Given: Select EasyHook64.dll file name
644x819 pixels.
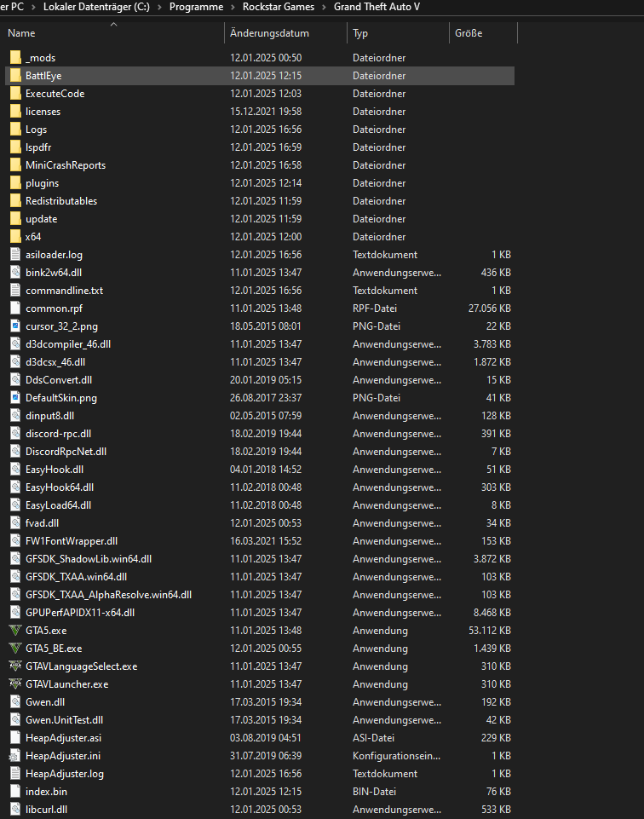Looking at the screenshot, I should tap(60, 487).
